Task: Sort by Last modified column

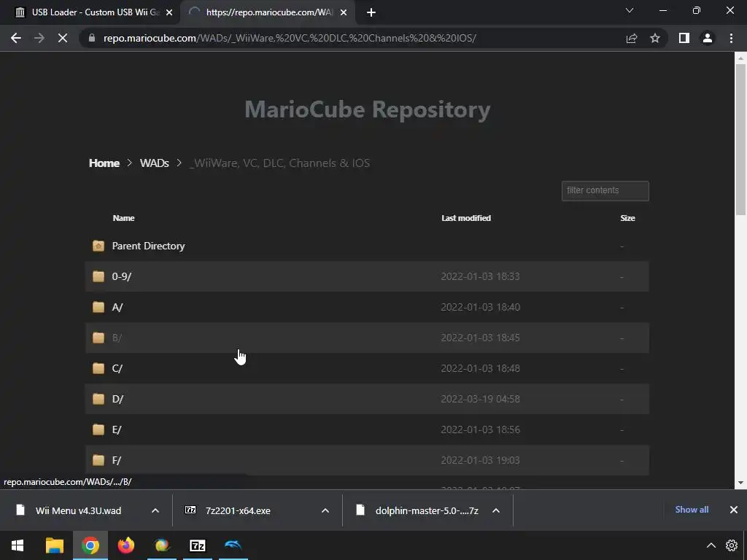Action: [x=466, y=218]
